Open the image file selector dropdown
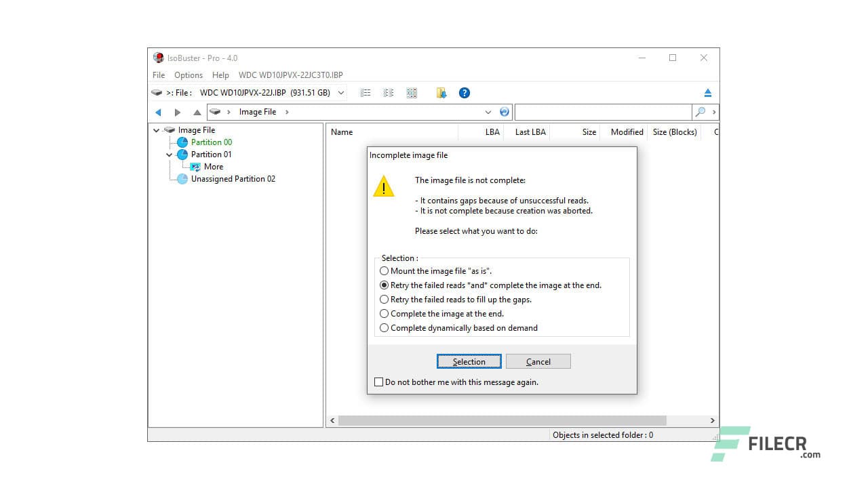The width and height of the screenshot is (868, 488). click(x=340, y=92)
